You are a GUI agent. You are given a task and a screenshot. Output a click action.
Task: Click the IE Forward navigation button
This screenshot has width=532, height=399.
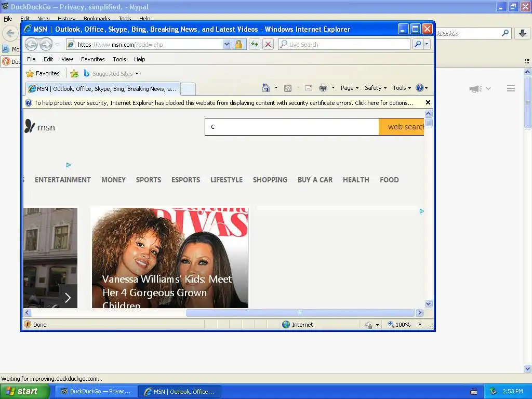click(x=46, y=45)
